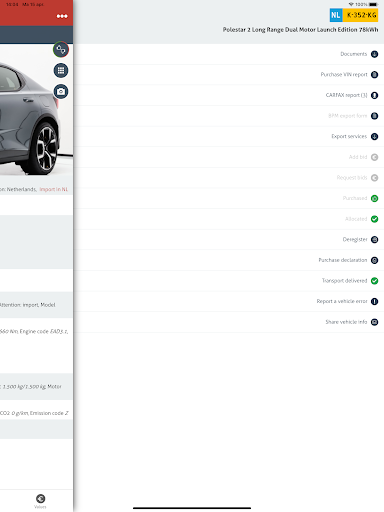Image resolution: width=384 pixels, height=512 pixels.
Task: Open the Purchase declaration icon
Action: (374, 260)
